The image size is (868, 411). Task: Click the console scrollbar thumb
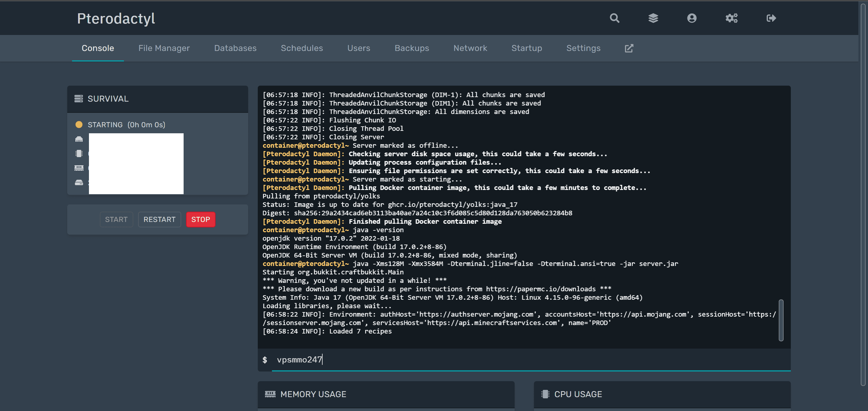pyautogui.click(x=781, y=320)
